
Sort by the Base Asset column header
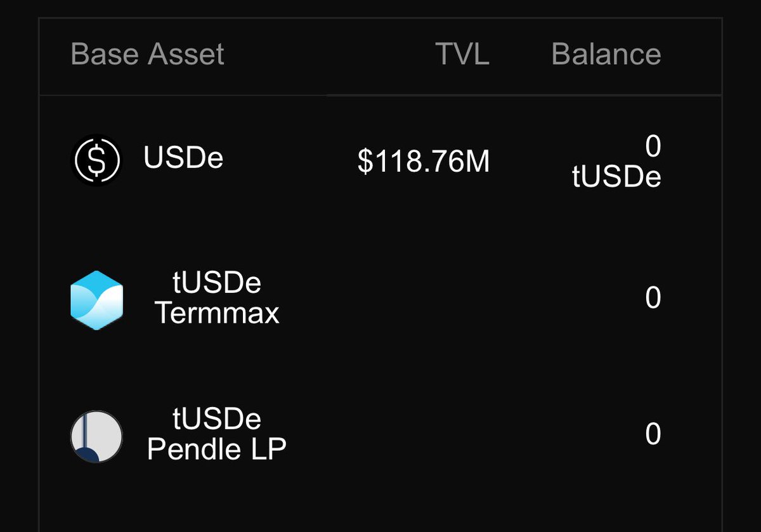click(147, 54)
